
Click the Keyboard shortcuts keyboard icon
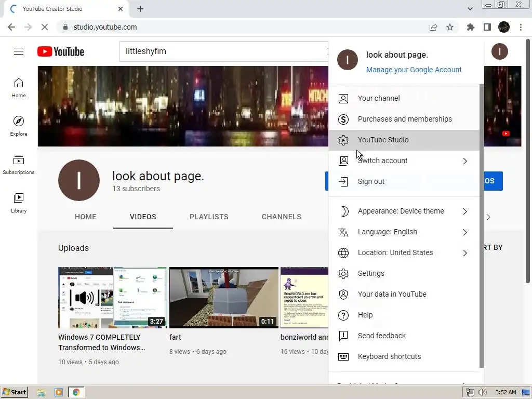(343, 356)
